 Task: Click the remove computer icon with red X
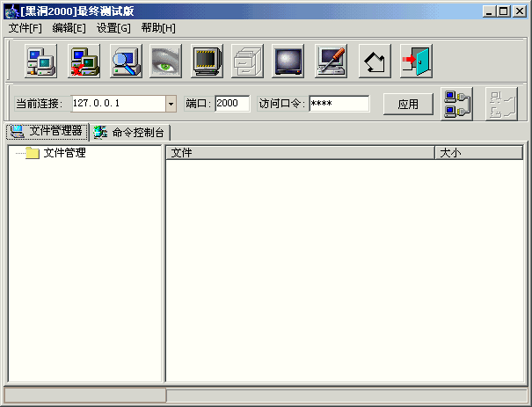pos(83,62)
